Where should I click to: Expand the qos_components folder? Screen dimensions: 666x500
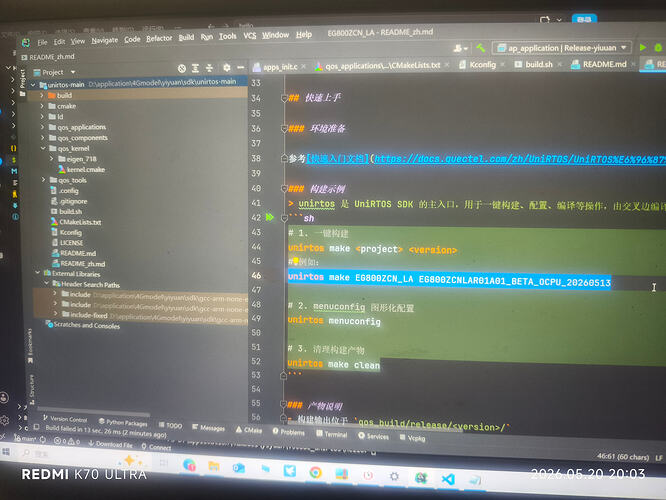point(42,137)
